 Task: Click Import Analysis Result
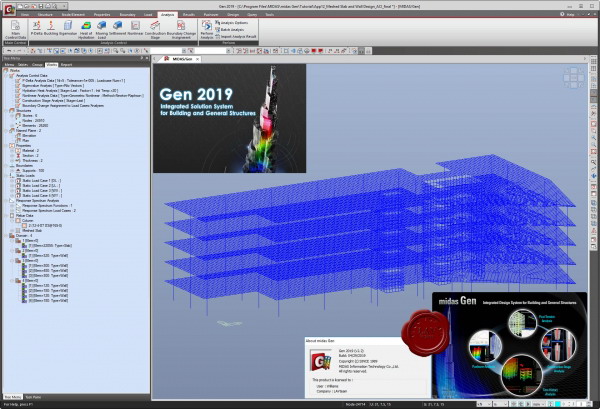pyautogui.click(x=236, y=36)
